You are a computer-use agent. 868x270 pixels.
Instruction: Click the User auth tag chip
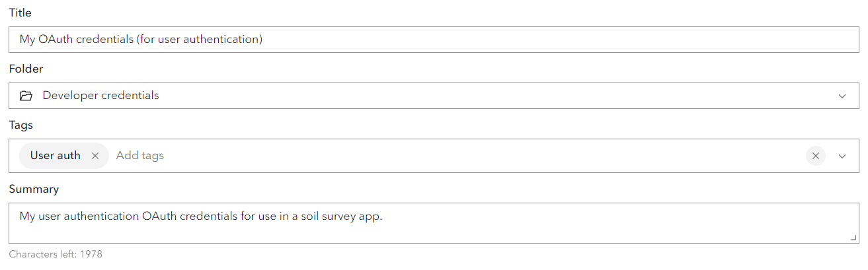pyautogui.click(x=56, y=156)
